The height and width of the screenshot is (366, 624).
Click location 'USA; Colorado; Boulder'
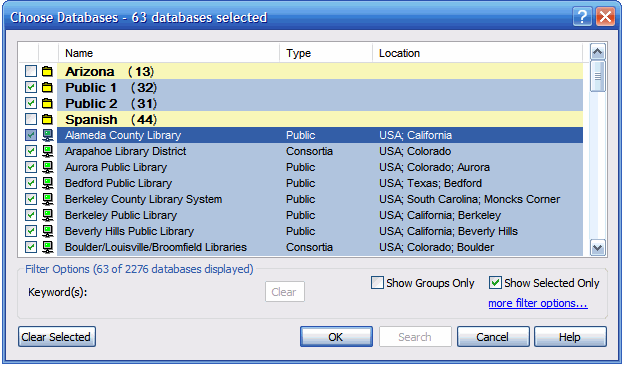tap(437, 247)
